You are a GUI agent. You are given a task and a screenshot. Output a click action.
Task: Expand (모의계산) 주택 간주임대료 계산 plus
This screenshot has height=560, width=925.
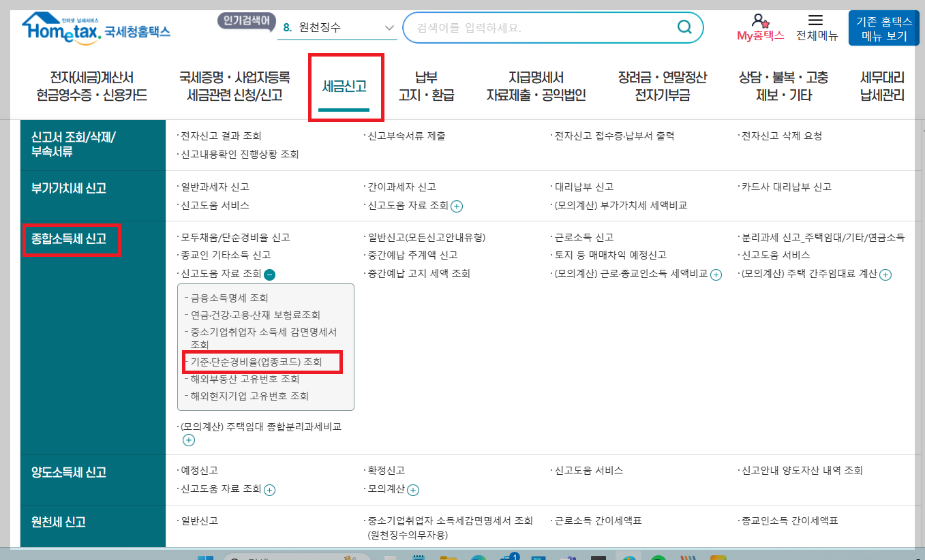[885, 275]
